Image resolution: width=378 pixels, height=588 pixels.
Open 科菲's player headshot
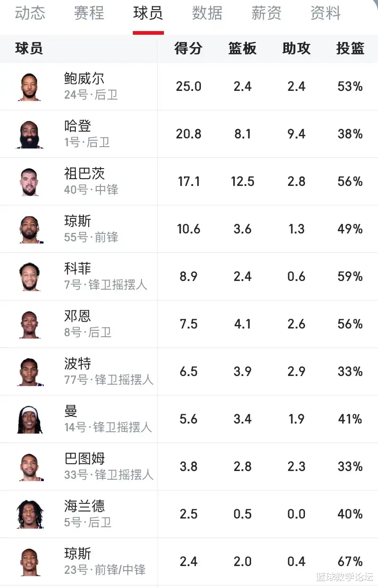click(x=30, y=276)
